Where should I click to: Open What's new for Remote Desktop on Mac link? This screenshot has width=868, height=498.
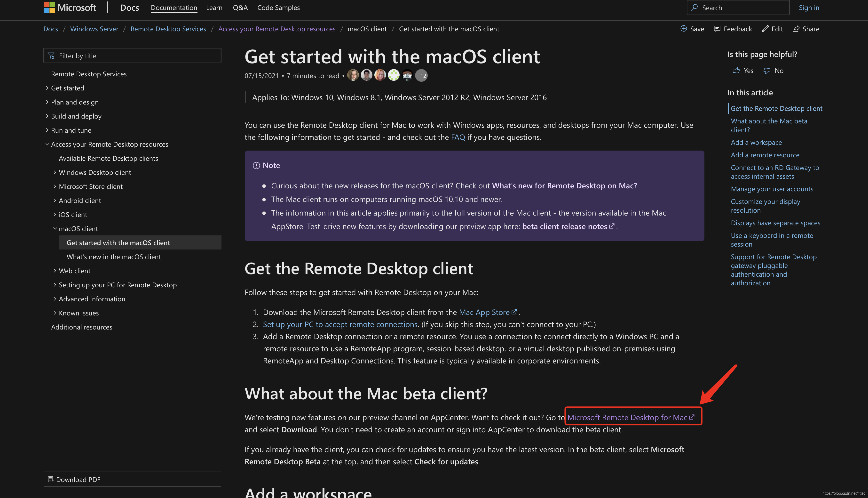coord(565,185)
